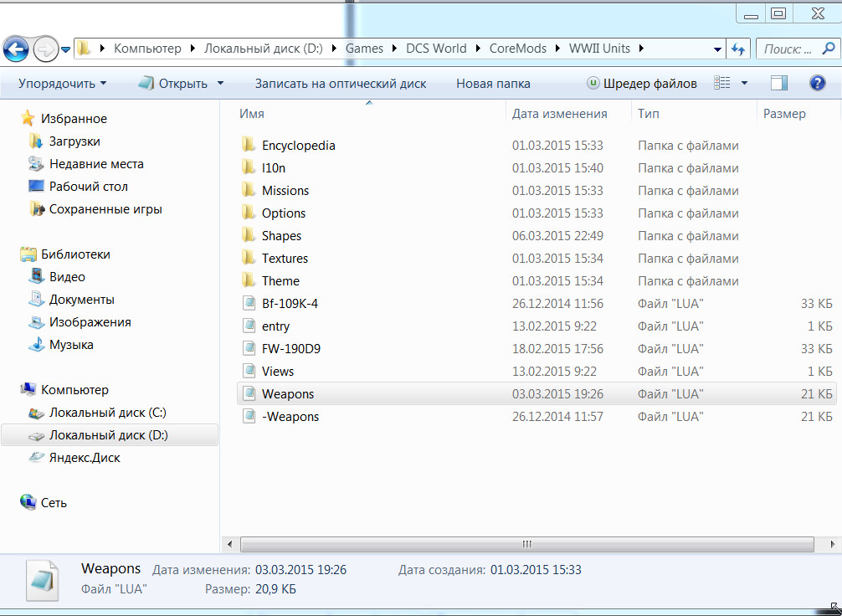Screen dimensions: 842x616
Task: Open help with the question mark icon
Action: point(817,83)
